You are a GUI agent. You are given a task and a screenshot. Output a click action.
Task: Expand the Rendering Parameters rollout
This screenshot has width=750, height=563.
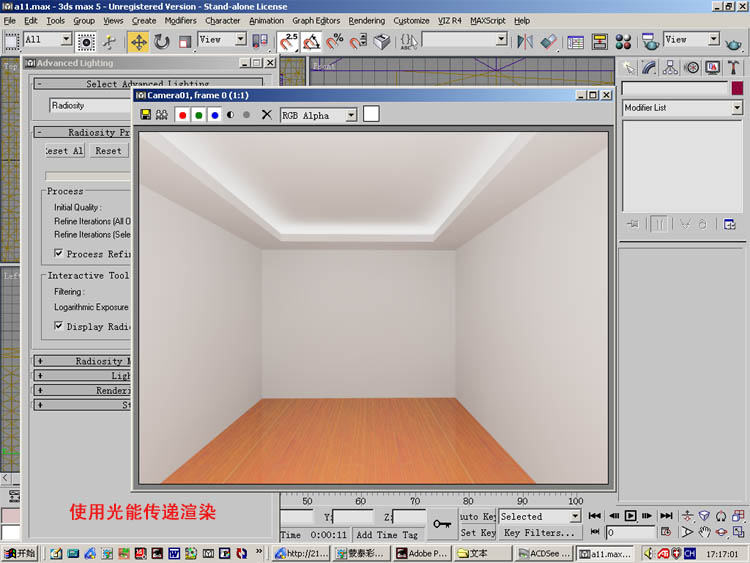point(82,390)
